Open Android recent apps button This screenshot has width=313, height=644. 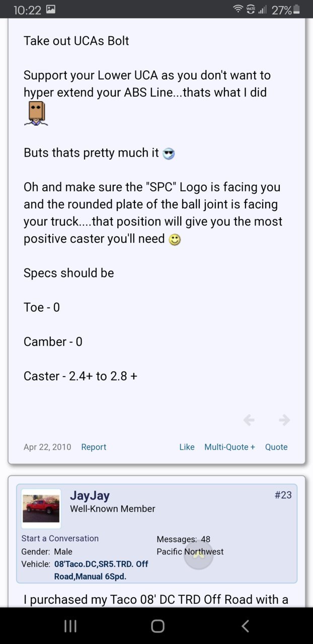(x=70, y=626)
